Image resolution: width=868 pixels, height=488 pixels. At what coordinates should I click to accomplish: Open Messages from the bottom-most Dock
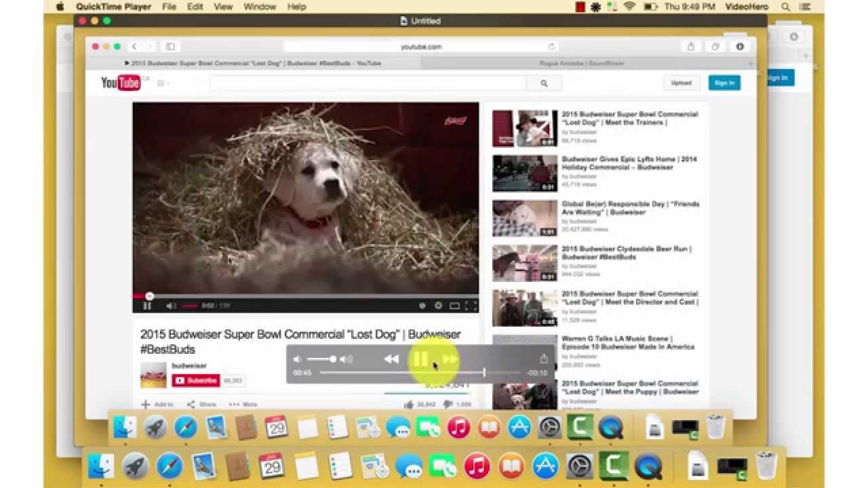coord(409,466)
